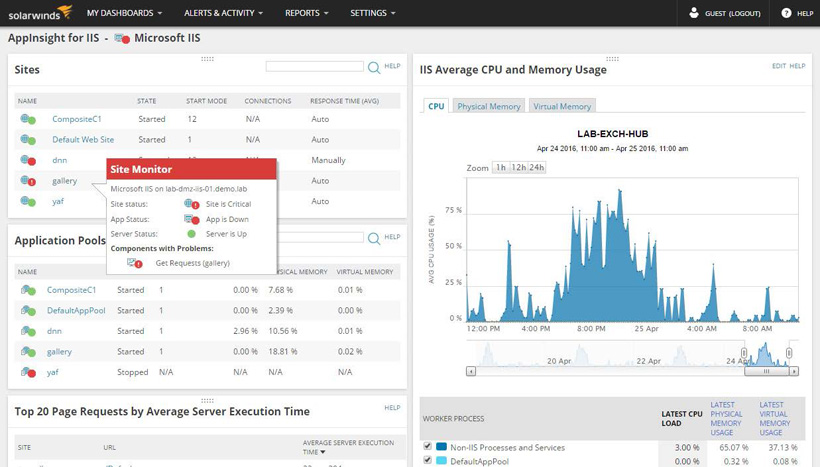
Task: Click the chart timeline range scrollbar thumb
Action: pos(767,371)
